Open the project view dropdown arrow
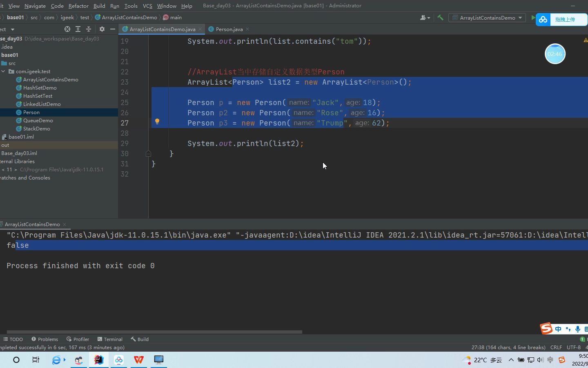 pos(13,29)
